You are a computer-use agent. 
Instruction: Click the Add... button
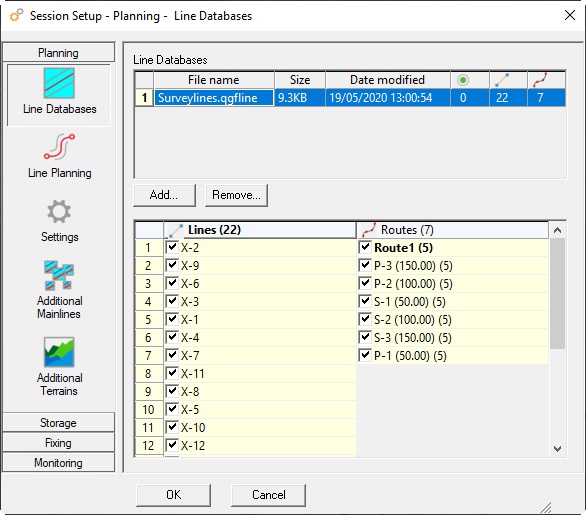(164, 195)
